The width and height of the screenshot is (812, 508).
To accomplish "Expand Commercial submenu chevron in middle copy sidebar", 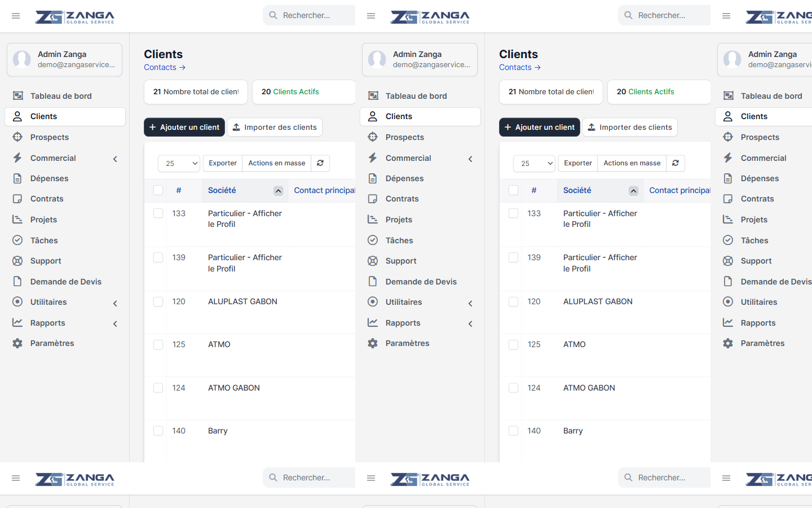I will point(470,159).
